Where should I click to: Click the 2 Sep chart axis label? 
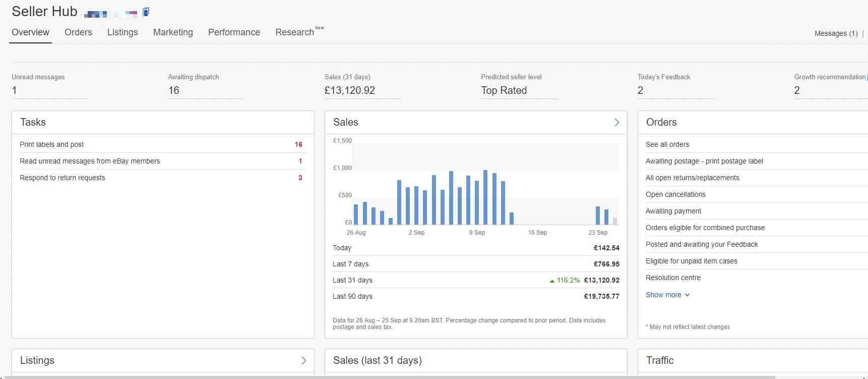pyautogui.click(x=416, y=233)
